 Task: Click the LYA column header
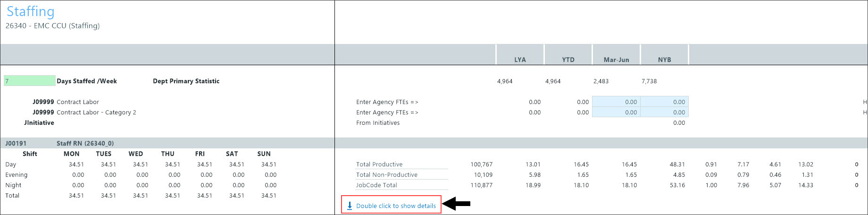click(520, 60)
